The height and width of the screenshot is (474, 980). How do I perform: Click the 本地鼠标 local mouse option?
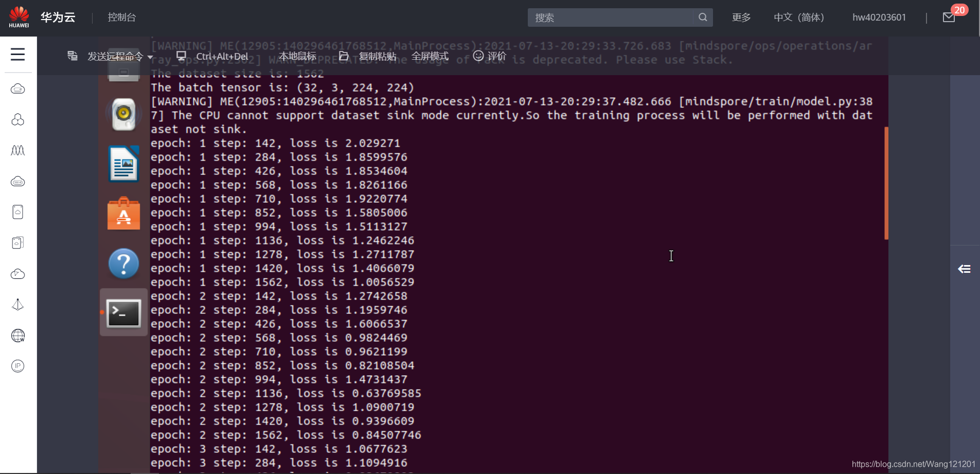click(297, 56)
